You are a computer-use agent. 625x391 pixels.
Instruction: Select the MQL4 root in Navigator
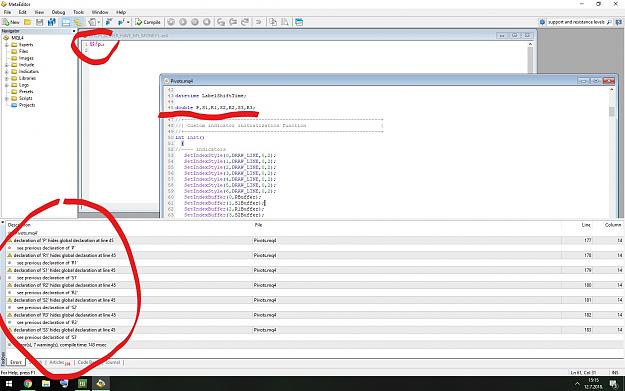[x=18, y=38]
